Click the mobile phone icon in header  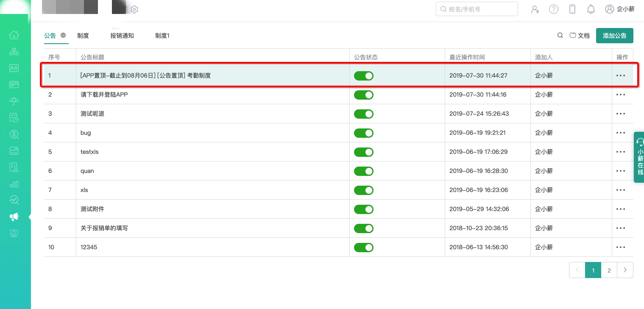point(572,9)
